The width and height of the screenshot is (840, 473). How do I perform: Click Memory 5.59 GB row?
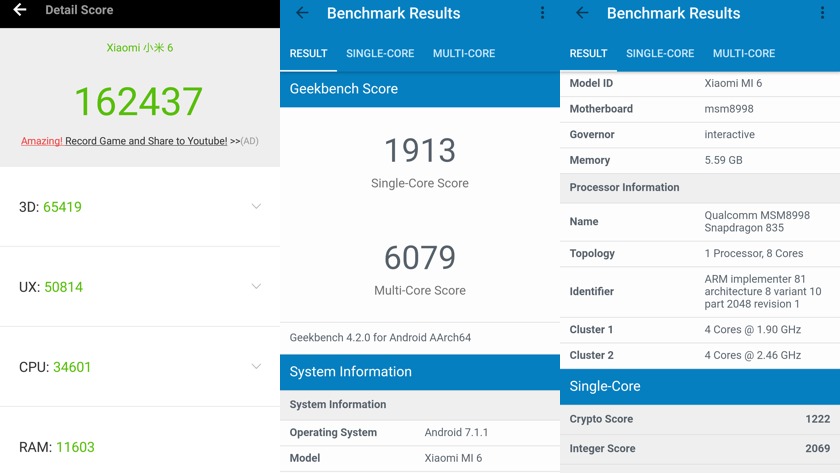coord(700,161)
